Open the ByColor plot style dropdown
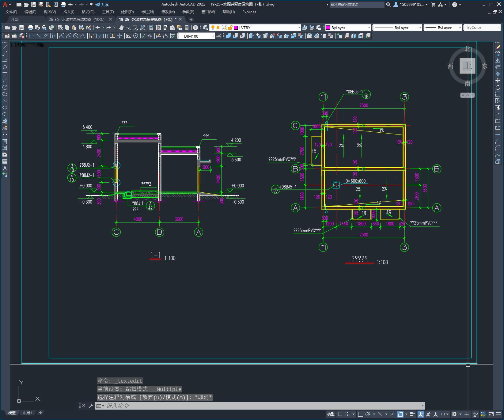 pos(483,28)
